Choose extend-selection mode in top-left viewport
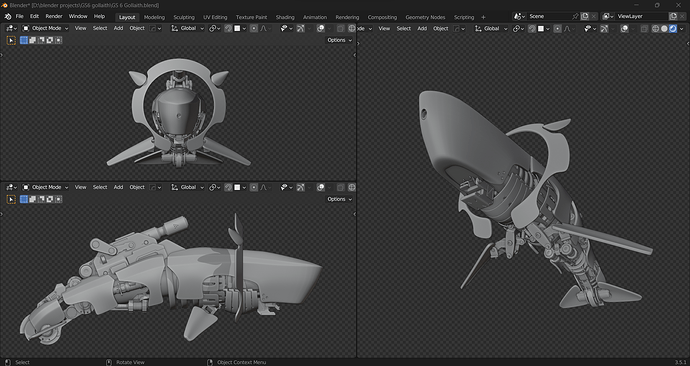Image resolution: width=690 pixels, height=366 pixels. (33, 40)
